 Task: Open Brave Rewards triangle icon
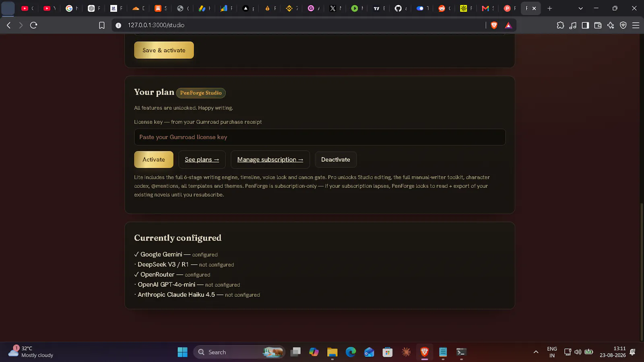508,25
